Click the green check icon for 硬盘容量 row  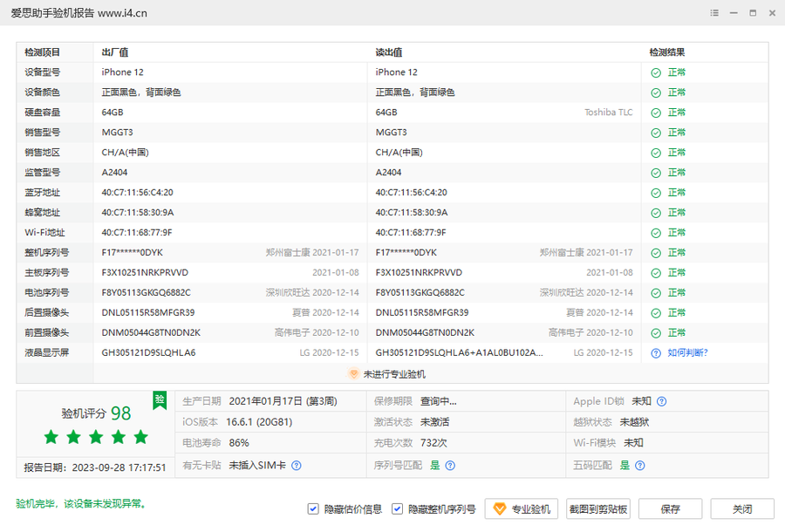[656, 113]
